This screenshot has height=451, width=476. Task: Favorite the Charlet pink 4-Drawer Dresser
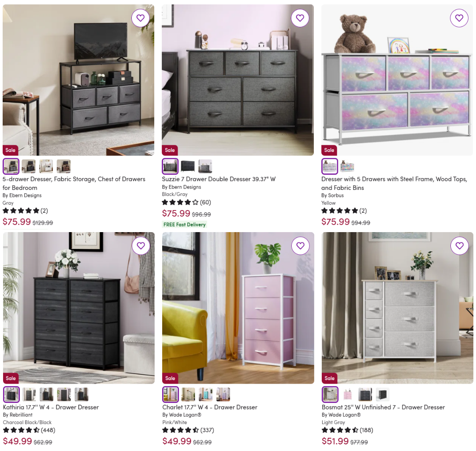point(300,246)
